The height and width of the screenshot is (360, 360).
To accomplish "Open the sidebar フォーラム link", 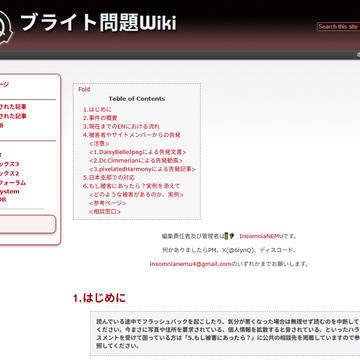I will [x=13, y=183].
